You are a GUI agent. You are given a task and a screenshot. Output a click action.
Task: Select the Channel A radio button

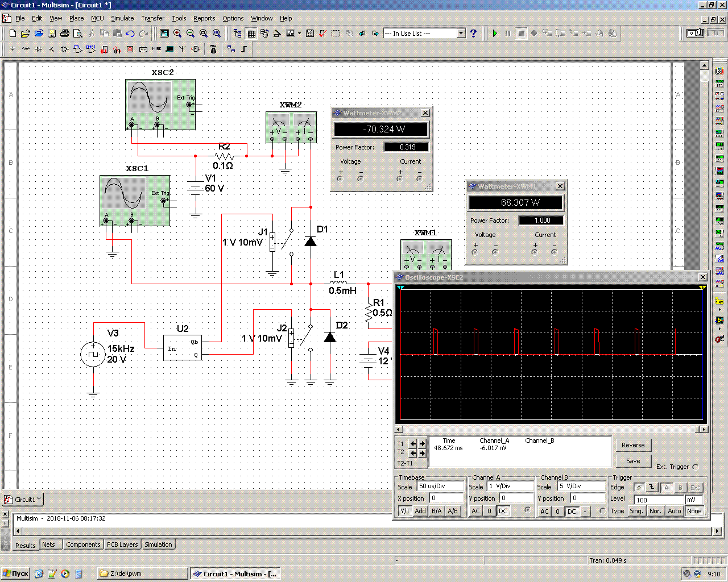click(527, 510)
